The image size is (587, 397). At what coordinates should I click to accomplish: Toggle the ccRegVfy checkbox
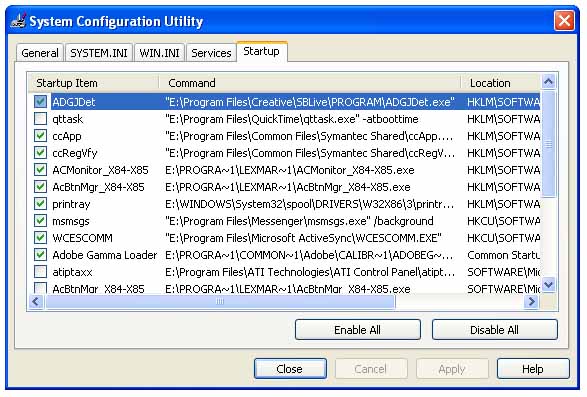click(x=40, y=153)
